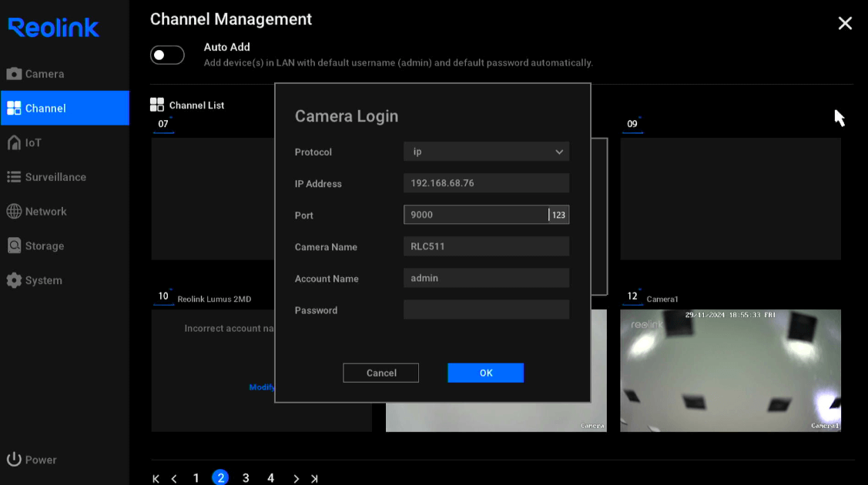This screenshot has width=868, height=485.
Task: Go to next channel page
Action: click(297, 478)
